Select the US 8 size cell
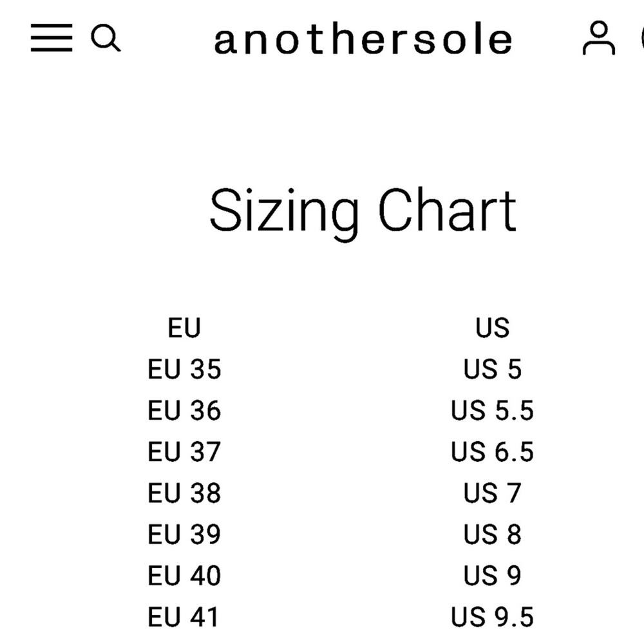644x644 pixels. click(493, 535)
